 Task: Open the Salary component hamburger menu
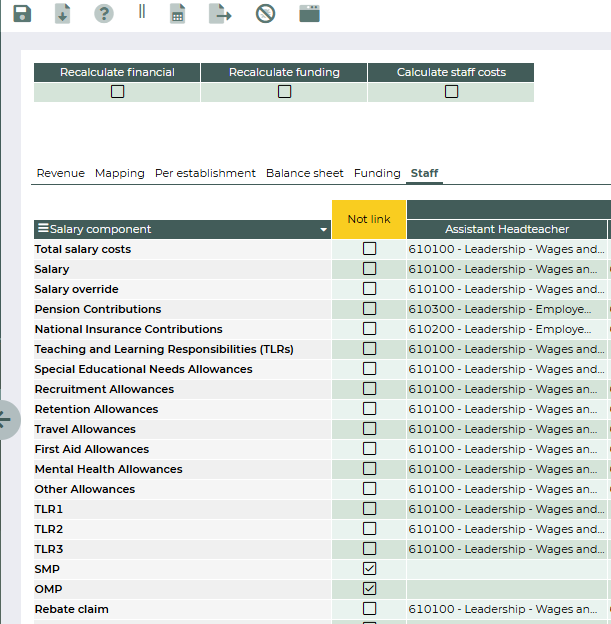click(x=42, y=229)
